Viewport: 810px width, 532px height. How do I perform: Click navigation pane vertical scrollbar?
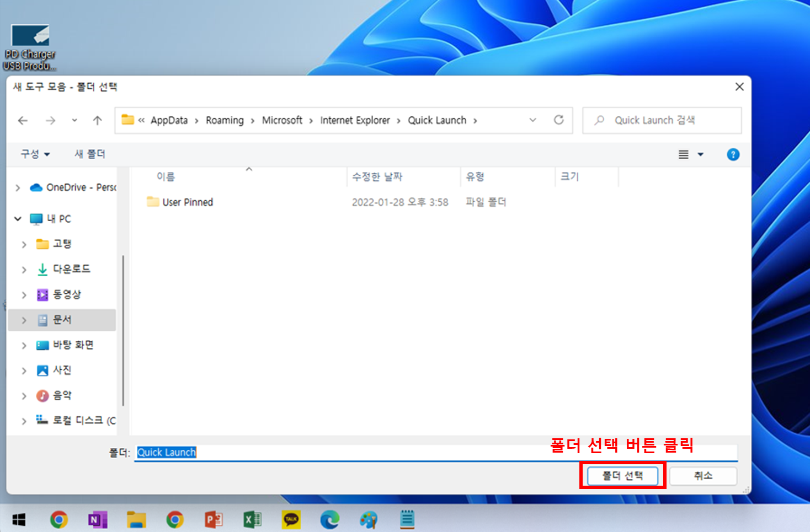[123, 331]
